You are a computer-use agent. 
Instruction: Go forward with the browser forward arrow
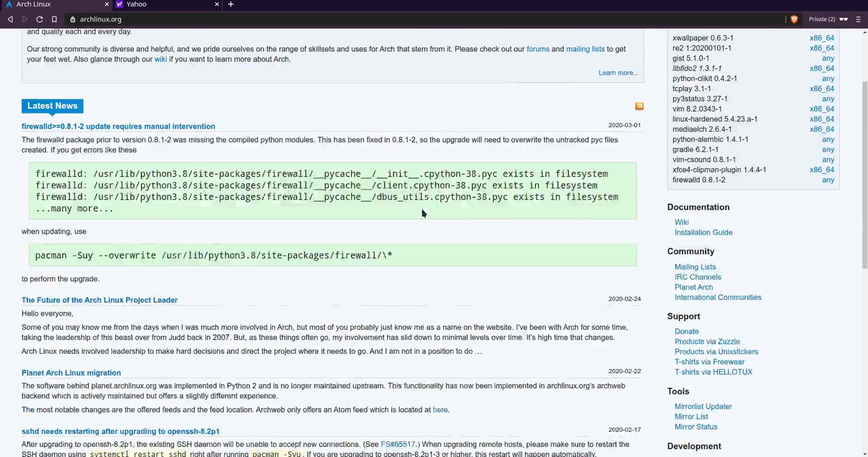point(25,19)
